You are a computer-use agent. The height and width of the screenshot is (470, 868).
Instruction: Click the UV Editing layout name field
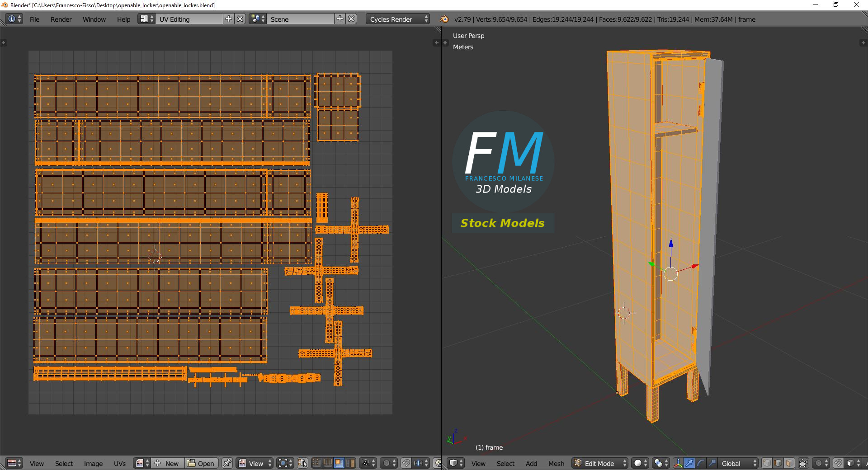coord(190,19)
